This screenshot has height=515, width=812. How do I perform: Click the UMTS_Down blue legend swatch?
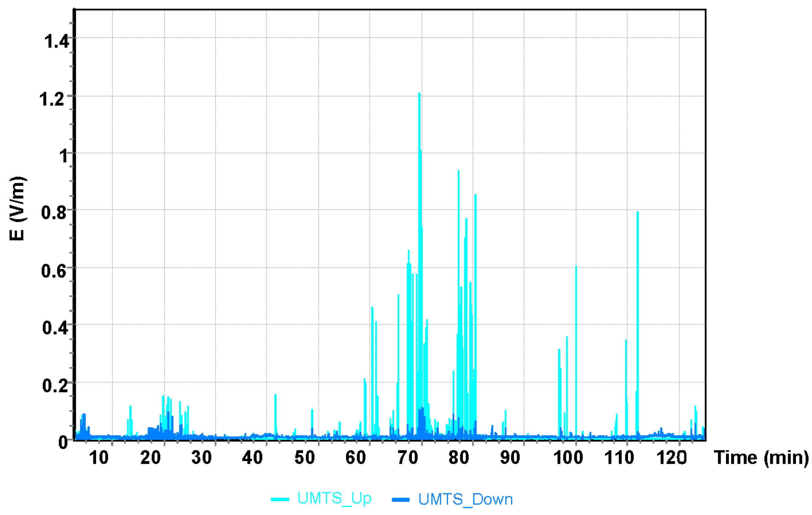401,500
